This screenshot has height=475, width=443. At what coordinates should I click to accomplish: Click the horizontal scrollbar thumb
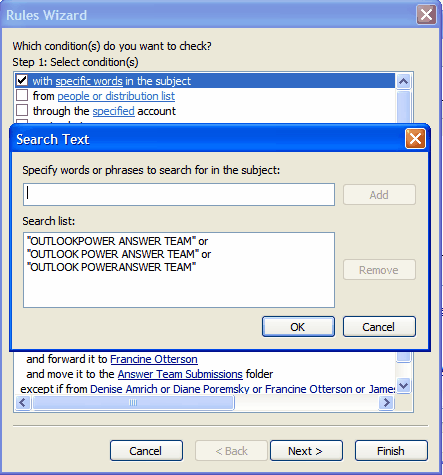click(133, 403)
